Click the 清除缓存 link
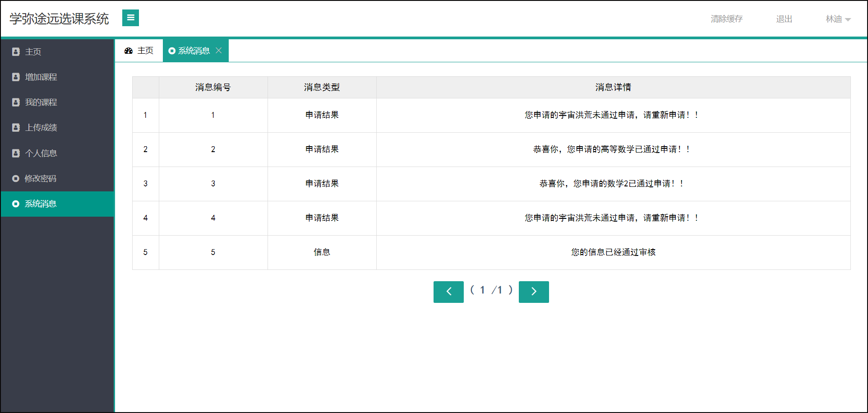This screenshot has width=868, height=413. [726, 19]
